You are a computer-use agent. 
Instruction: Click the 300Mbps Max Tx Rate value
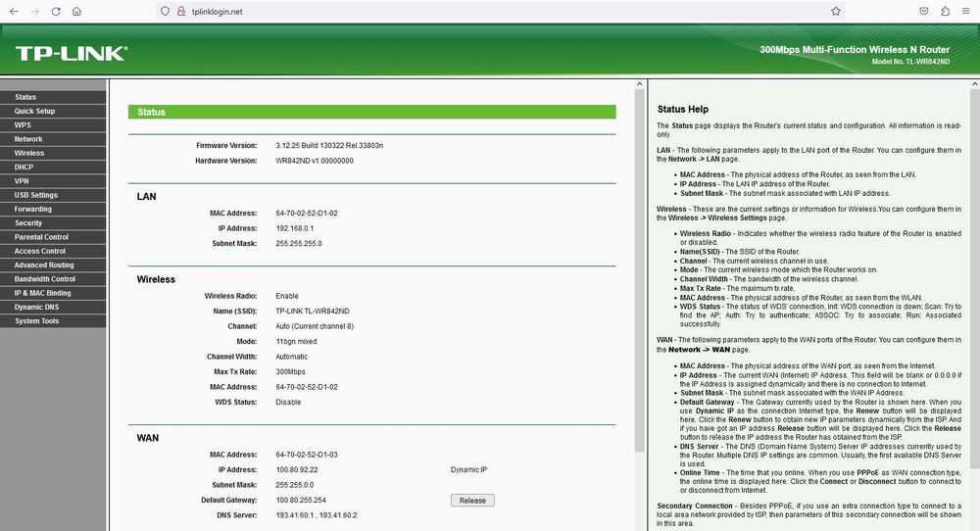click(x=290, y=371)
